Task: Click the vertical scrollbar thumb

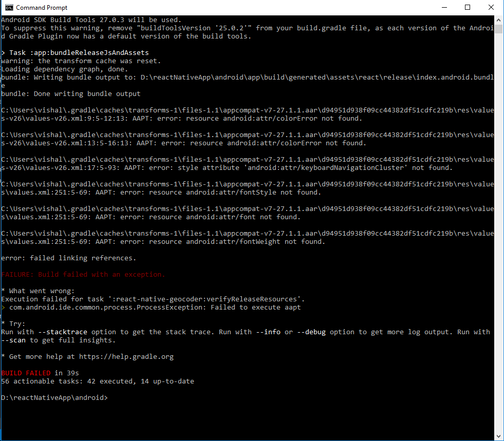Action: coord(498,29)
